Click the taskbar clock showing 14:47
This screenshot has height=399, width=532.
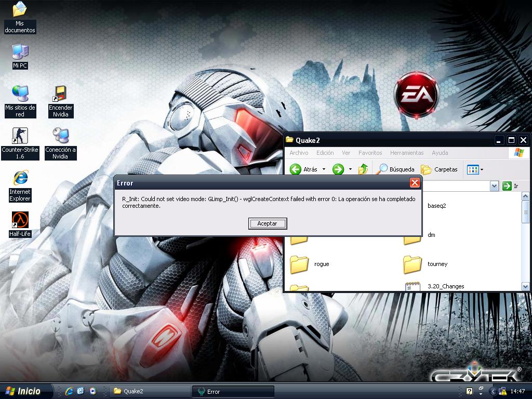(517, 391)
